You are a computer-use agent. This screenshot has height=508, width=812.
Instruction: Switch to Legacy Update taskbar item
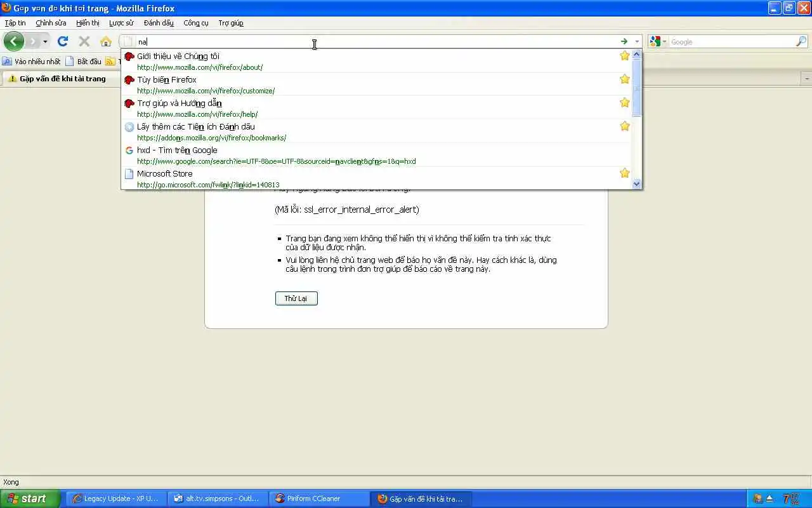[115, 498]
